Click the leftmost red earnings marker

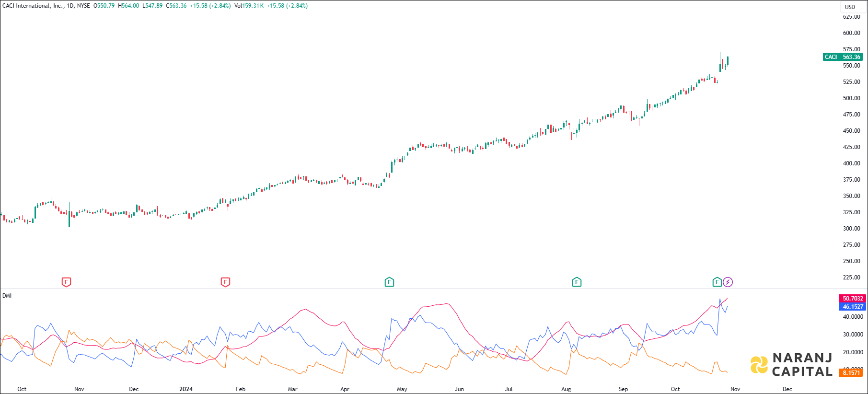(67, 282)
